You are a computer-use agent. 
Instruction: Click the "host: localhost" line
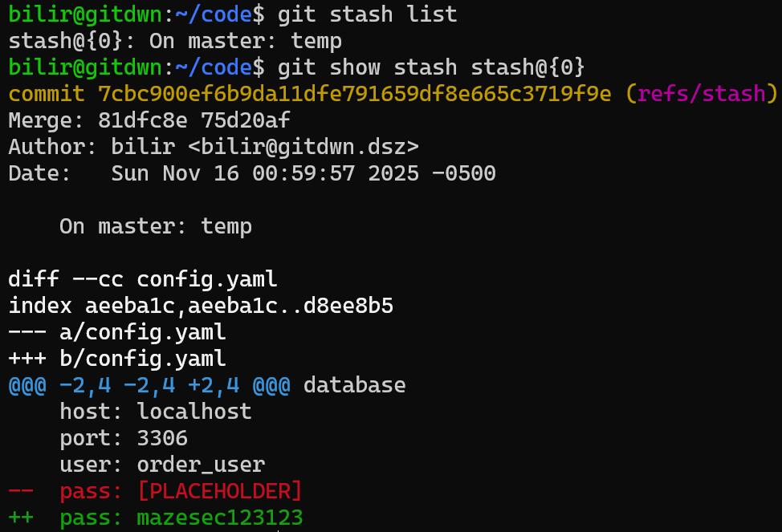[156, 412]
